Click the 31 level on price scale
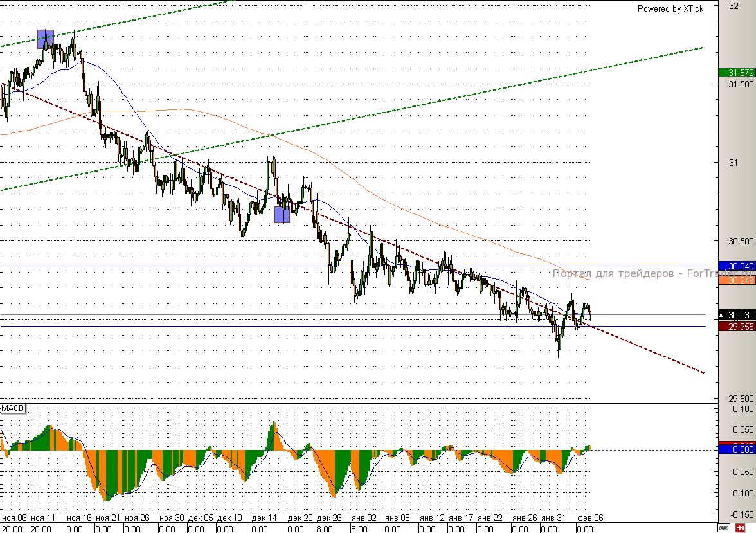Viewport: 756px width, 533px height. click(x=732, y=163)
